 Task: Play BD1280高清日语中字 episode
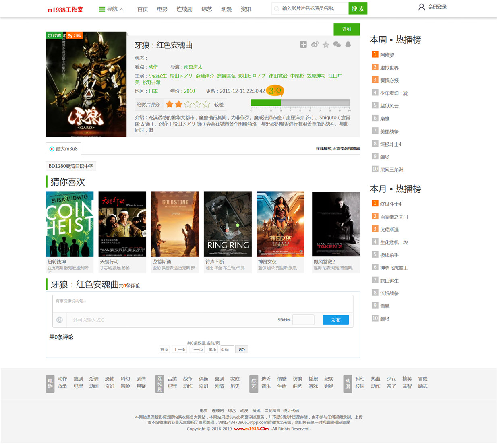click(x=71, y=166)
